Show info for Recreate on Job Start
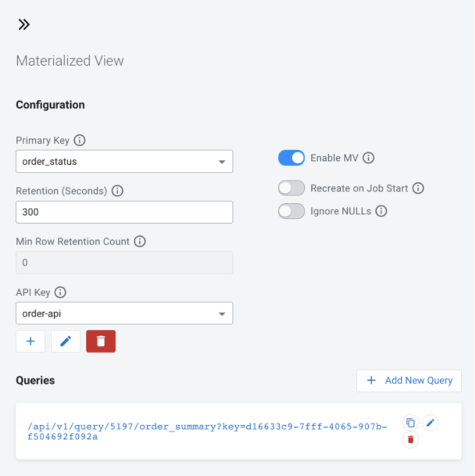 click(x=418, y=188)
